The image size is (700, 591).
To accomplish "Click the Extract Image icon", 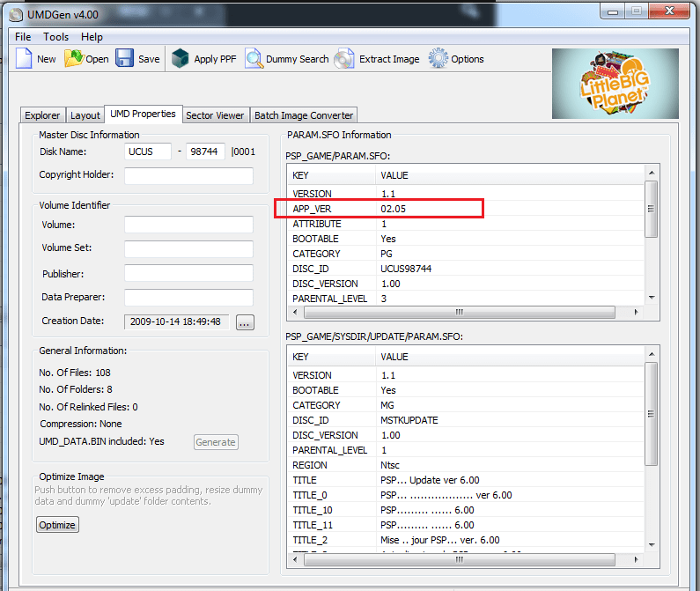I will pyautogui.click(x=347, y=59).
